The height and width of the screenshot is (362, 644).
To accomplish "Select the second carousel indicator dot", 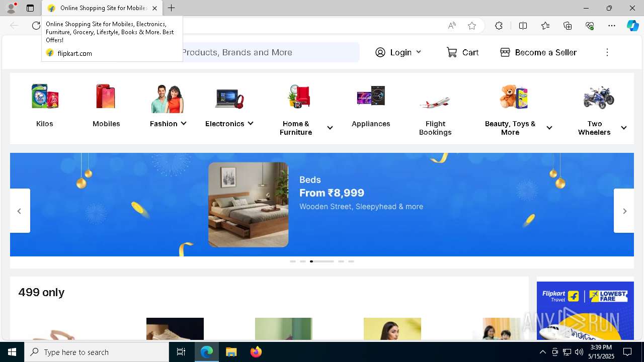I will [x=303, y=261].
